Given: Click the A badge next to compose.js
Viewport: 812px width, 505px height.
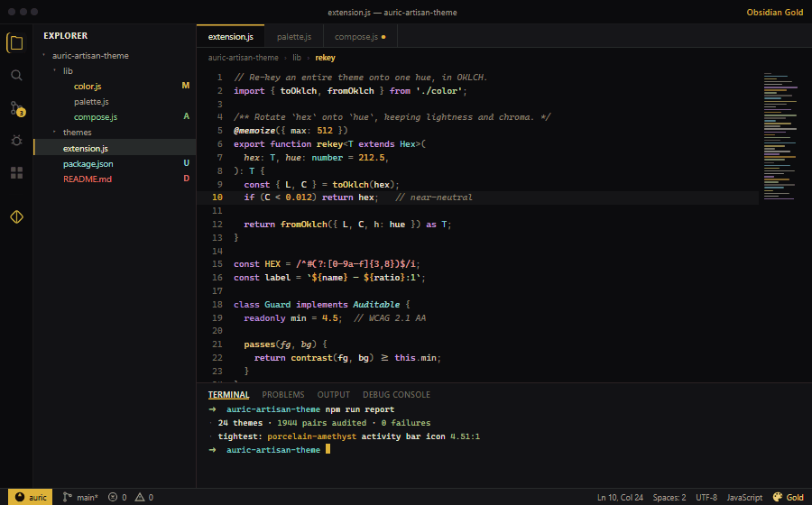Looking at the screenshot, I should click(x=187, y=116).
